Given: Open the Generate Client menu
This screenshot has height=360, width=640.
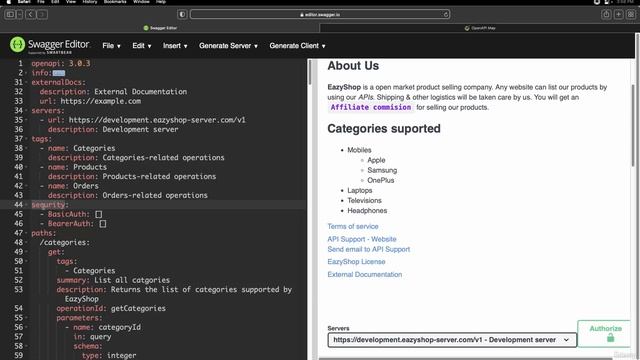Looking at the screenshot, I should click(x=297, y=46).
